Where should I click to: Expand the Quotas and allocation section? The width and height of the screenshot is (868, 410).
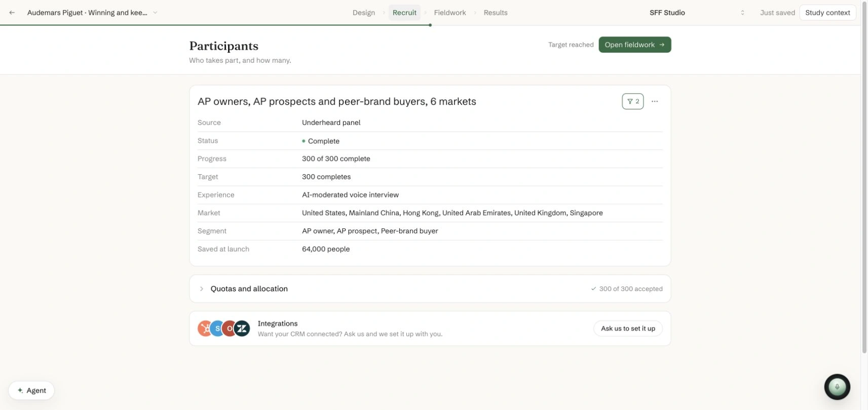(430, 289)
